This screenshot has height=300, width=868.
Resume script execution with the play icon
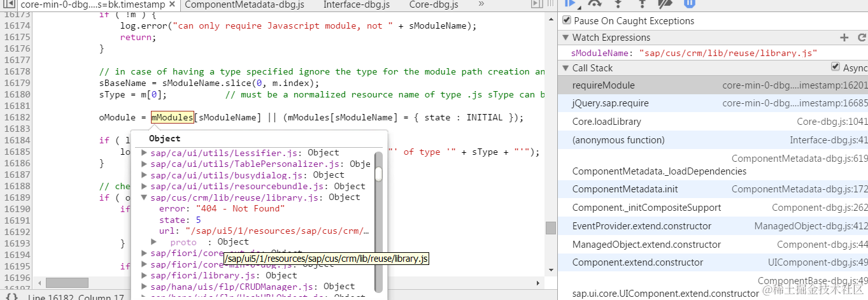click(571, 3)
